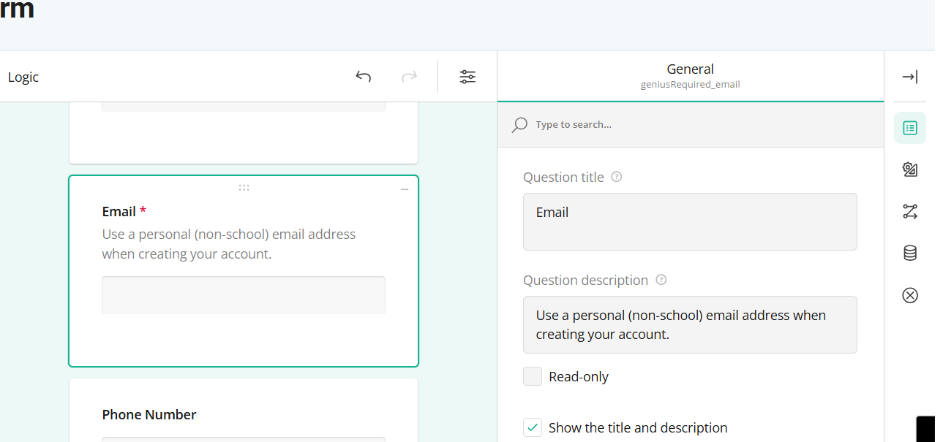The width and height of the screenshot is (936, 442).
Task: Click the Email question title text
Action: (119, 211)
